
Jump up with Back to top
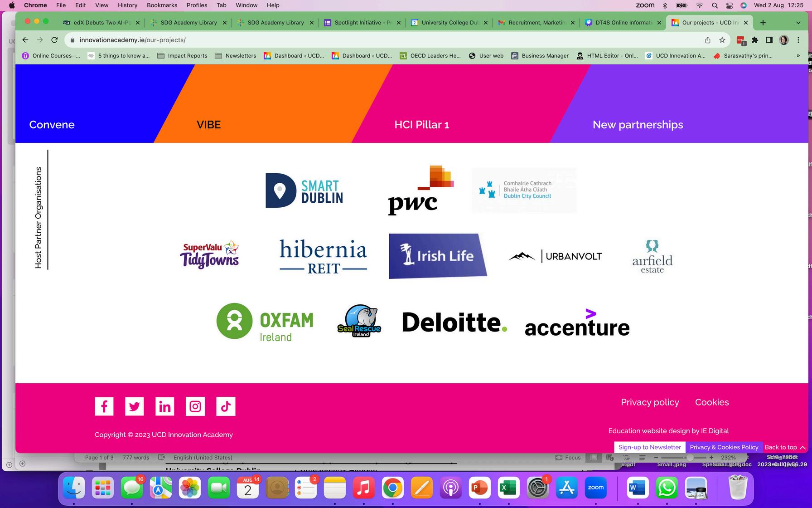point(785,447)
